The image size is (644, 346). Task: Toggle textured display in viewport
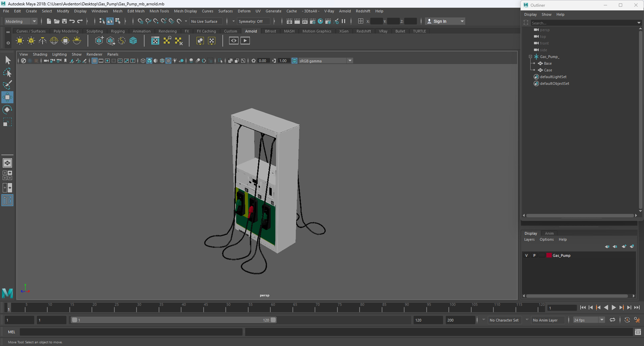168,61
